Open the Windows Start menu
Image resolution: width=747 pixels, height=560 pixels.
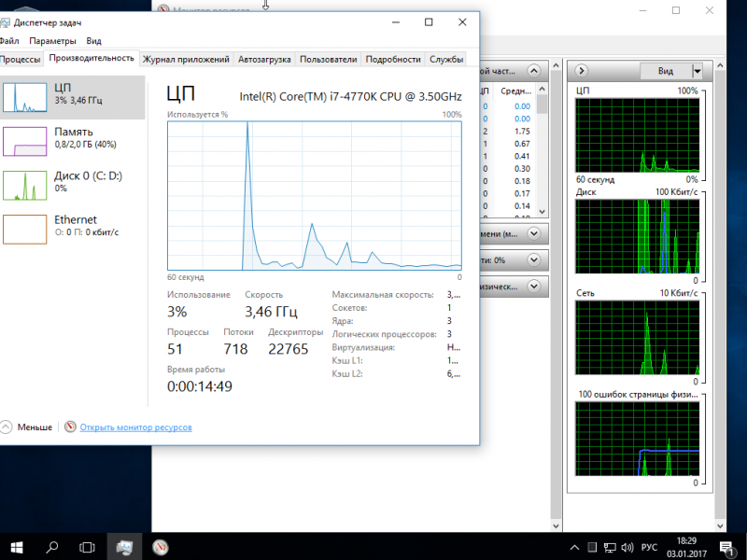(x=17, y=547)
